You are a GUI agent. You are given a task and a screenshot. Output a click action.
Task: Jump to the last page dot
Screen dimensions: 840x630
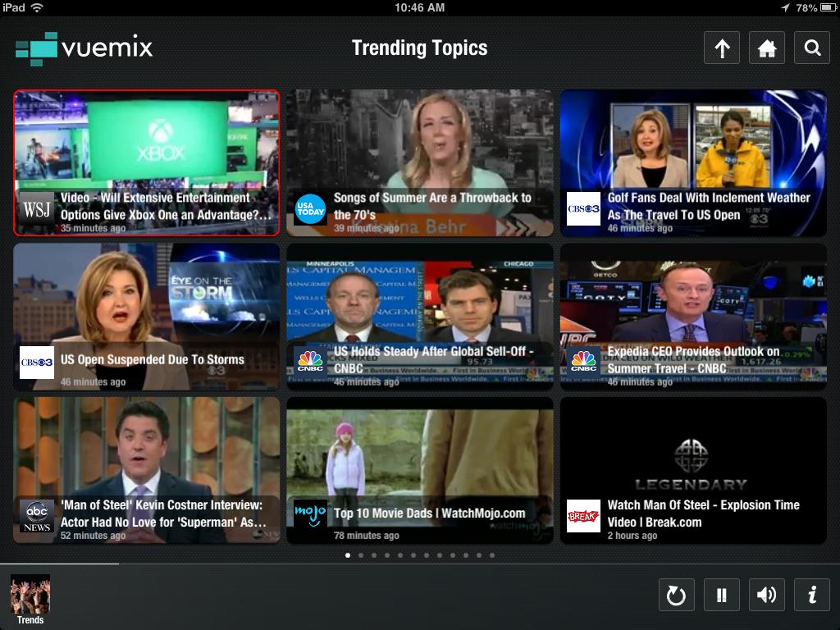coord(492,555)
